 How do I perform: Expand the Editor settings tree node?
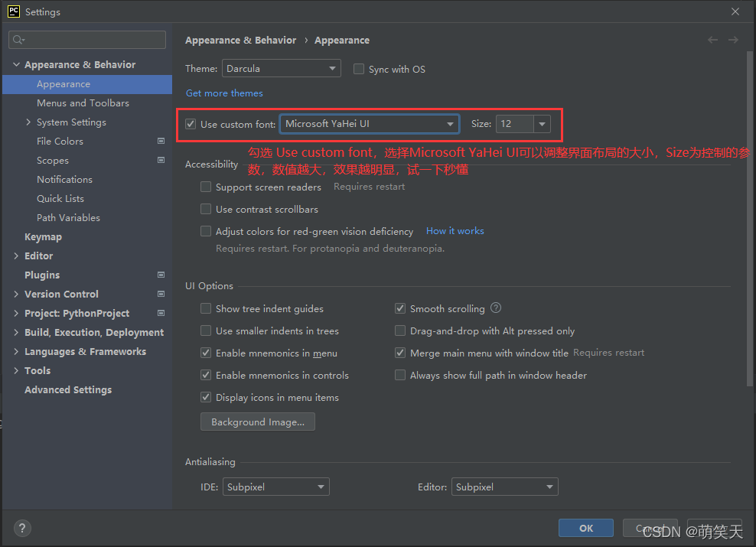tap(17, 256)
